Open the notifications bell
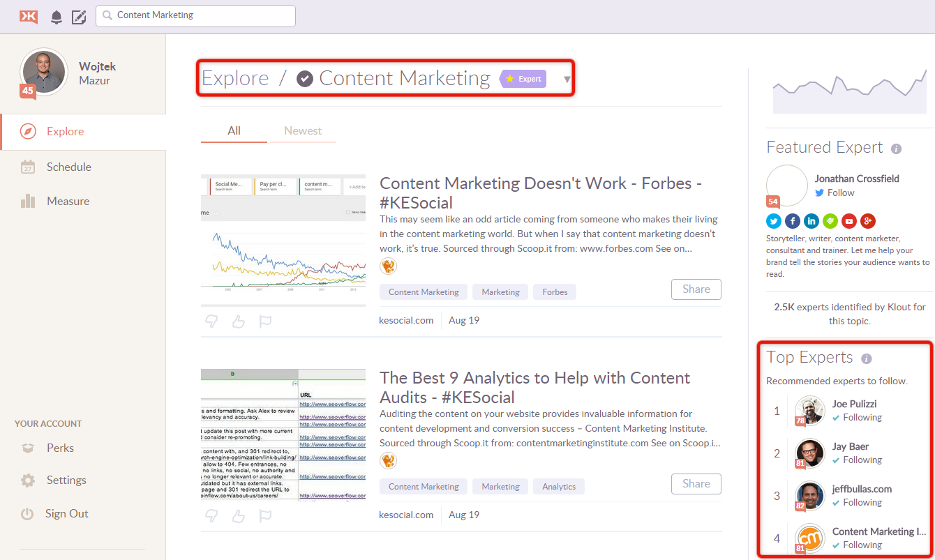 (57, 17)
